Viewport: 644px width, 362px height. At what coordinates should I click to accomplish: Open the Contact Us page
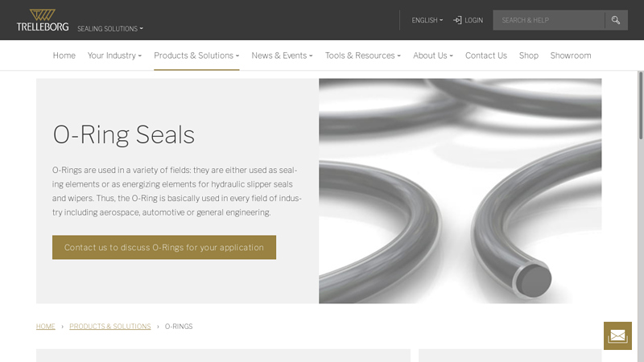pyautogui.click(x=486, y=56)
